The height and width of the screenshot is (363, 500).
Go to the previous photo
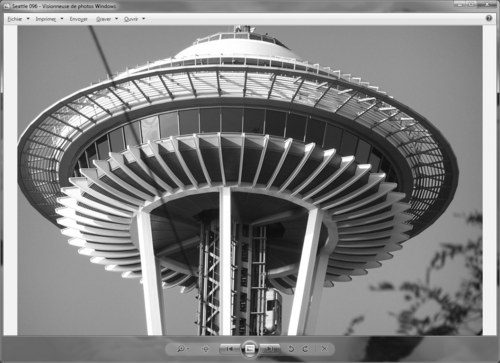(x=230, y=349)
